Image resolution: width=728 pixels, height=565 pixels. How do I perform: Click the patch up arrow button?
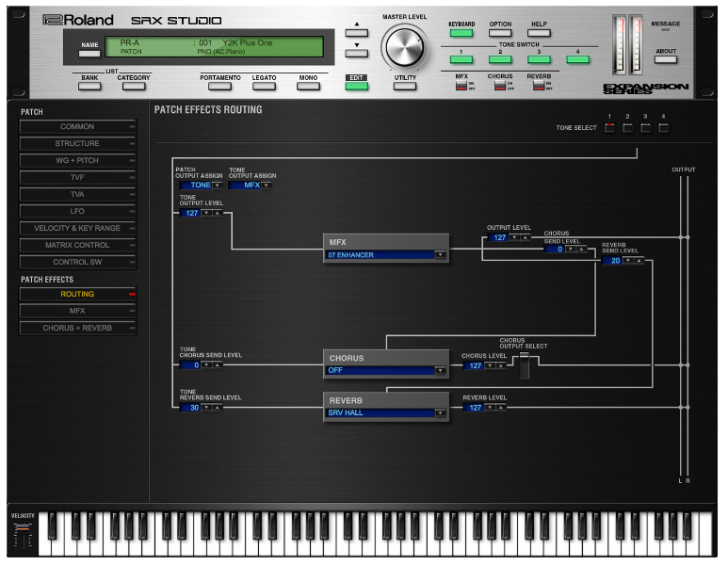coord(356,33)
